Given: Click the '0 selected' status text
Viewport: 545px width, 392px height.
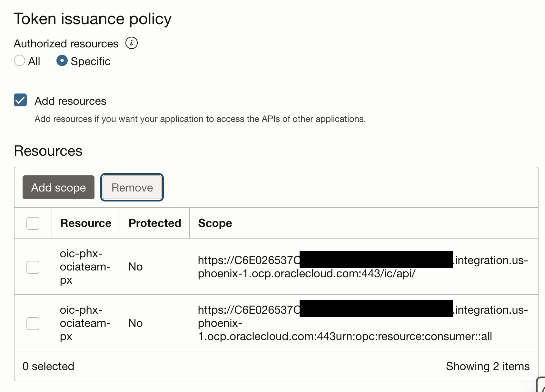Looking at the screenshot, I should 48,366.
